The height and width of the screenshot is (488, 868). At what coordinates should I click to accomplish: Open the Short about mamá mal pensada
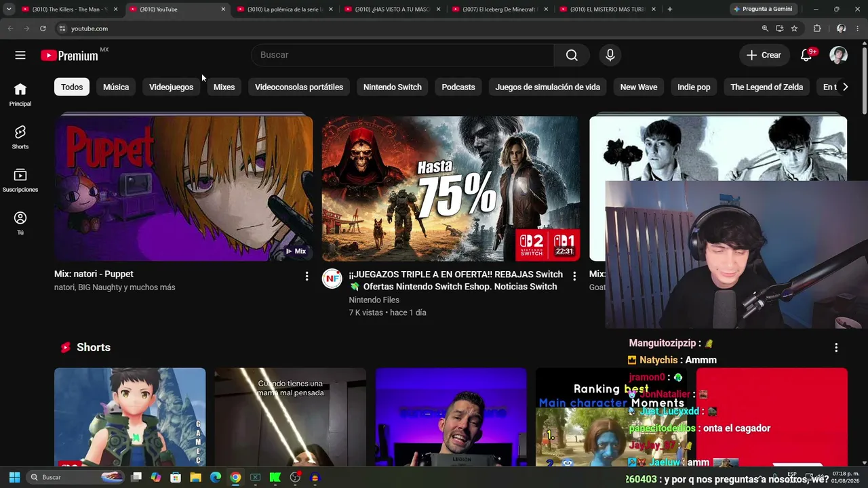coord(290,417)
